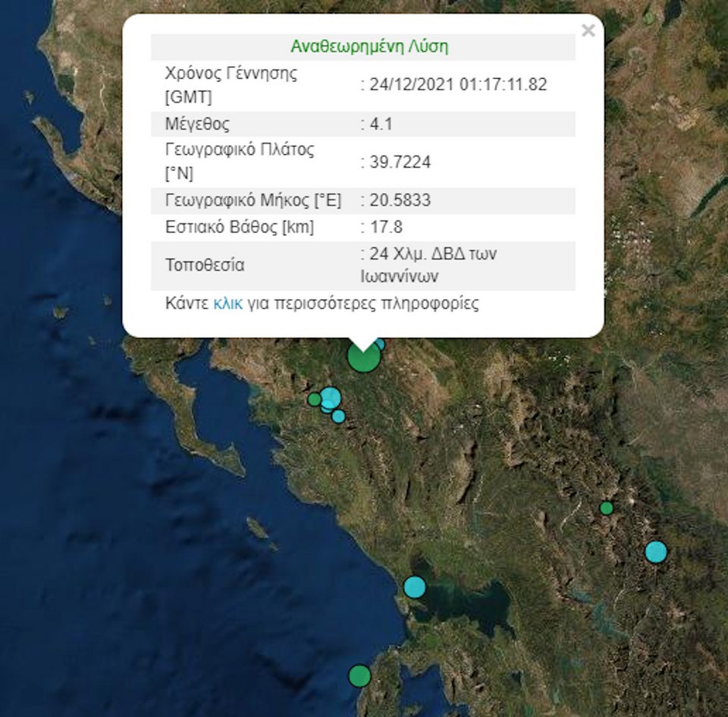
Task: Select the small blue marker behind the popup tip
Action: [380, 344]
